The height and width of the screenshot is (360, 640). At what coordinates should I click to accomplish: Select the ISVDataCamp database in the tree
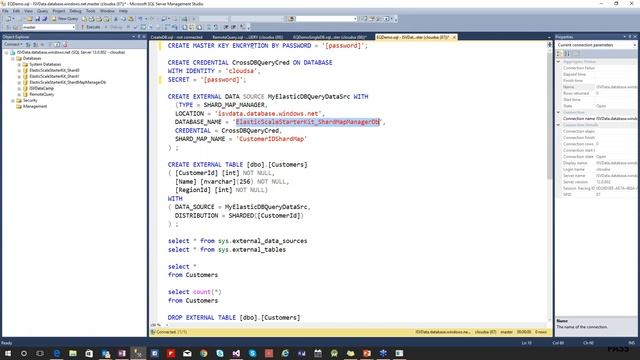point(41,88)
